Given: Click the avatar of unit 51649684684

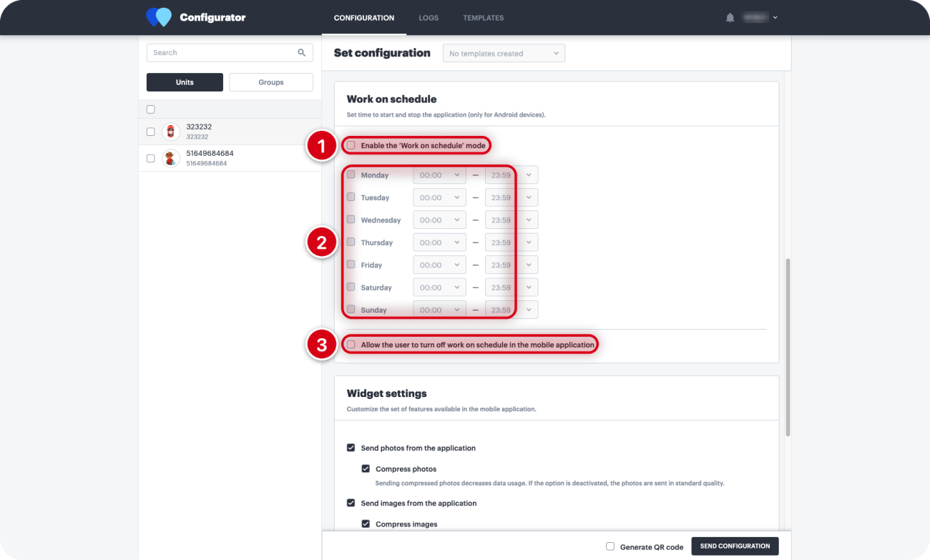Looking at the screenshot, I should (170, 158).
